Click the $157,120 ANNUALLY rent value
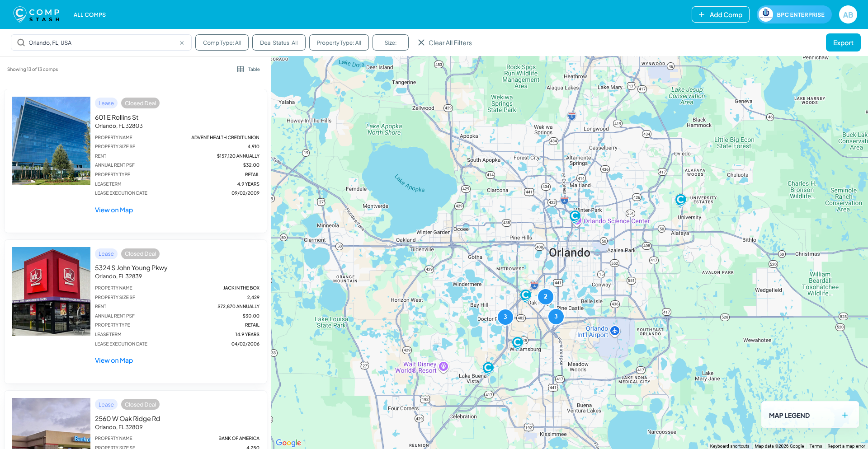This screenshot has height=449, width=868. point(238,156)
